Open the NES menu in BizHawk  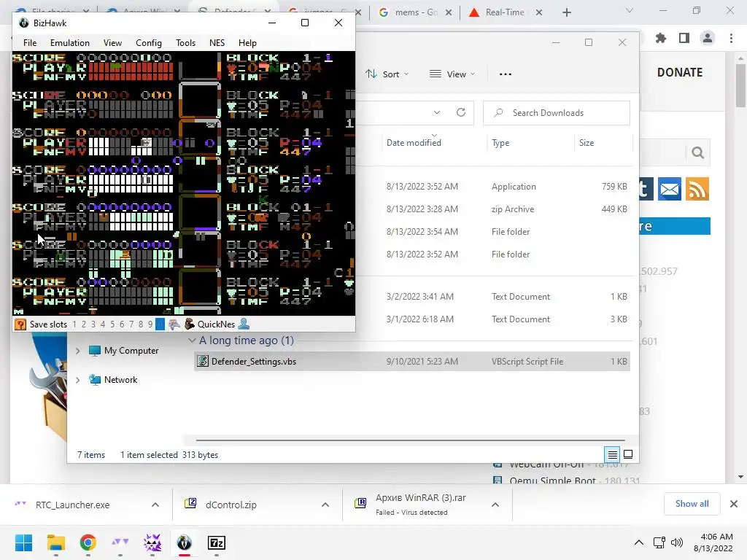click(217, 43)
